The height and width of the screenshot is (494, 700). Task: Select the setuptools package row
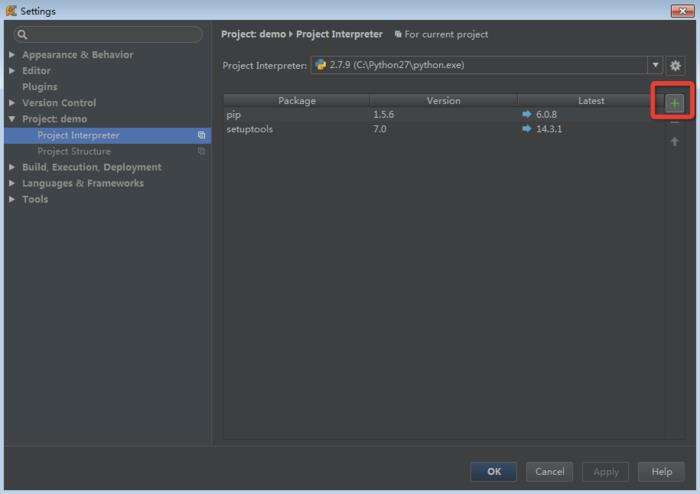point(444,129)
